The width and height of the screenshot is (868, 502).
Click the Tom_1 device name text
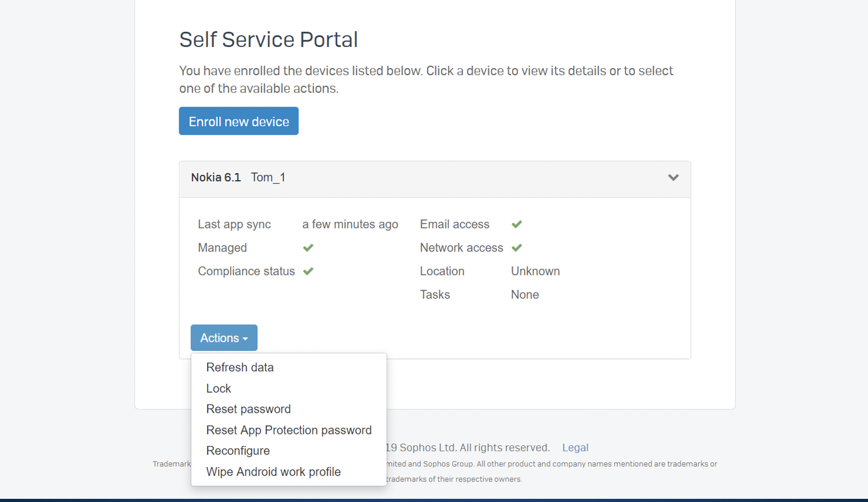click(268, 178)
